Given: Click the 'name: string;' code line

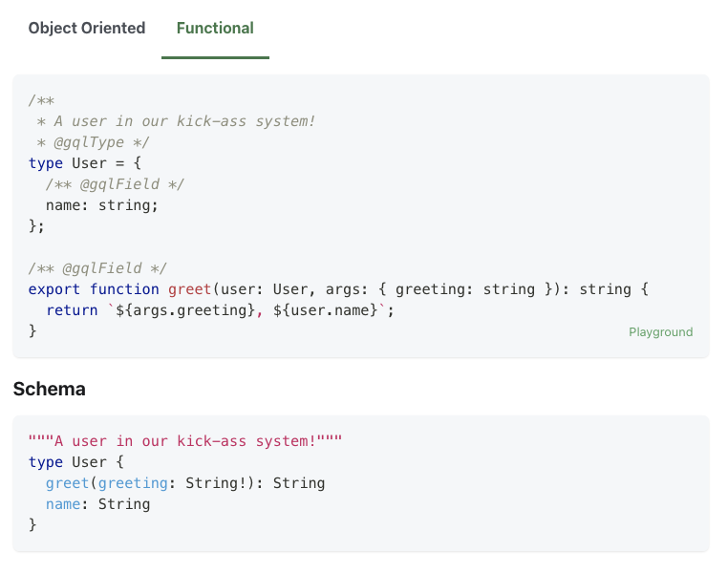Looking at the screenshot, I should 102,205.
